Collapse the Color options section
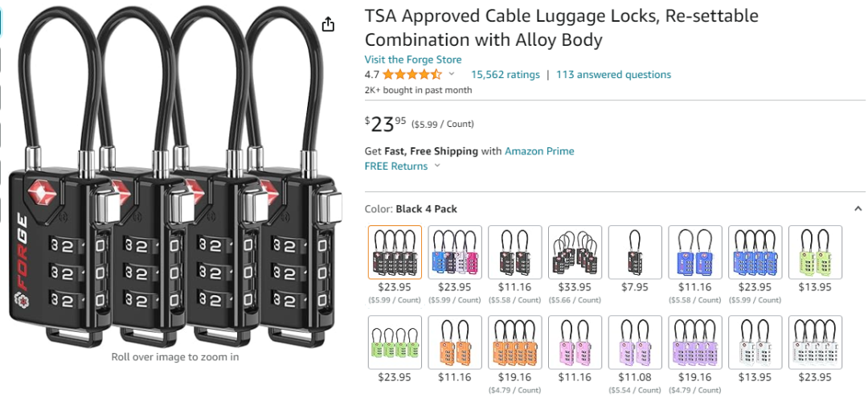Screen dimensions: 868x410 click(x=858, y=209)
